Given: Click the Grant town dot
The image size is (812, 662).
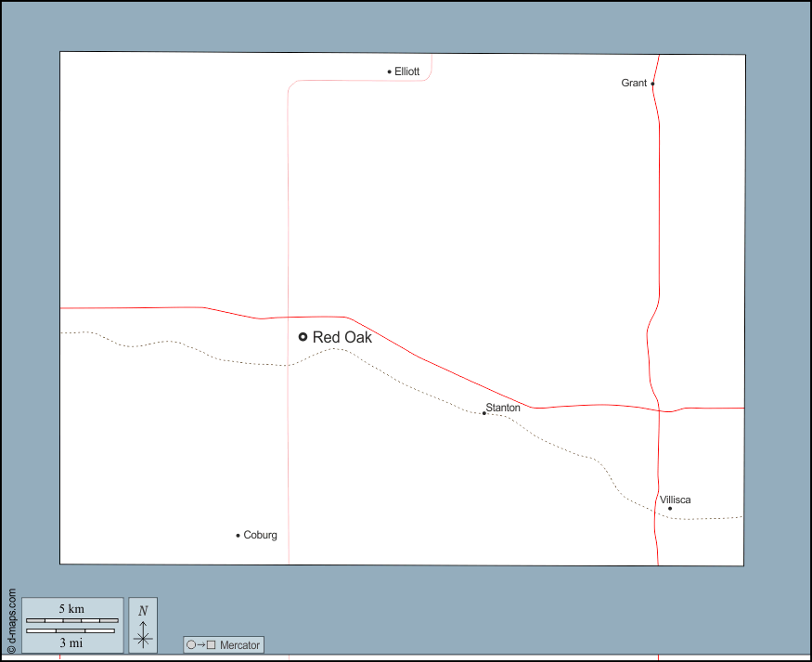Looking at the screenshot, I should point(652,84).
